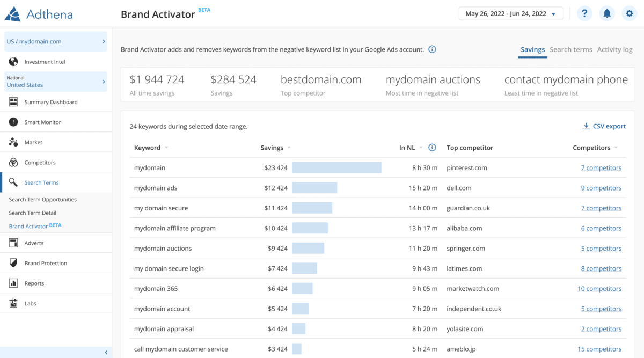Click the Adthena logo icon
Screen dimensions: 644x358
[13, 14]
